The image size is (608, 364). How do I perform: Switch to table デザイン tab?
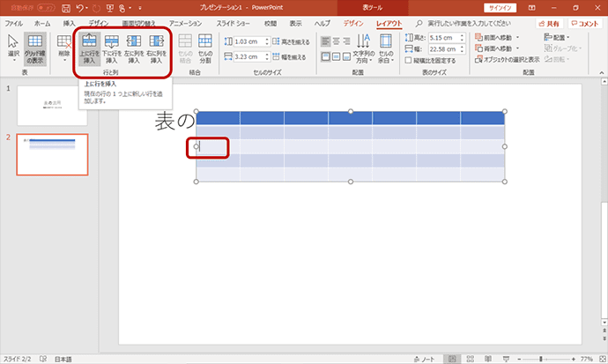353,24
